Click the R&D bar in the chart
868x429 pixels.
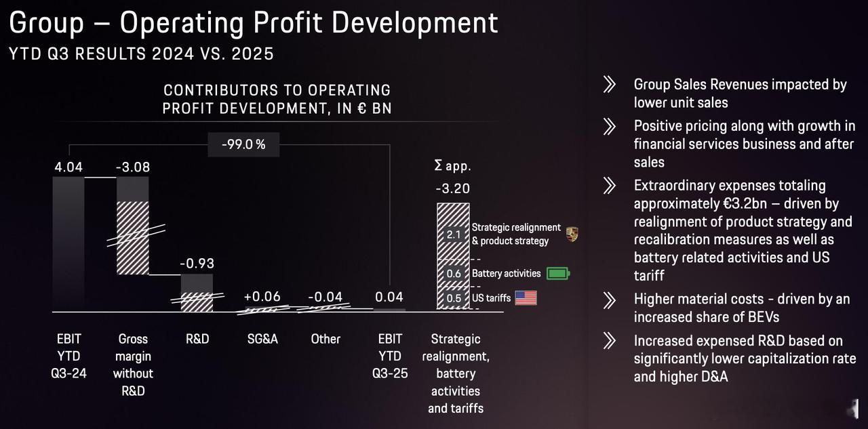pyautogui.click(x=197, y=293)
